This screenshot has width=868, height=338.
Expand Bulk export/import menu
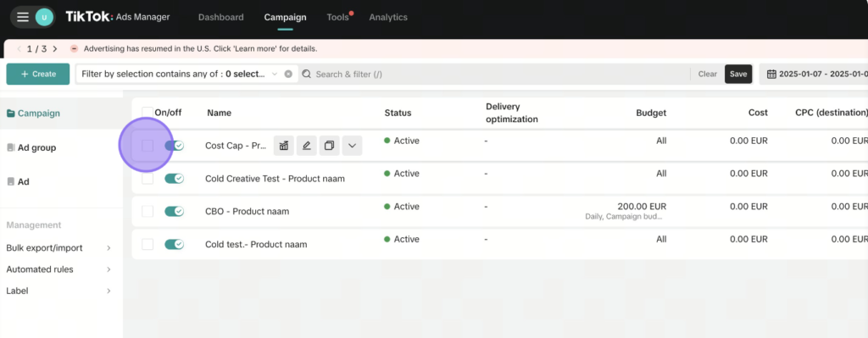click(x=58, y=248)
